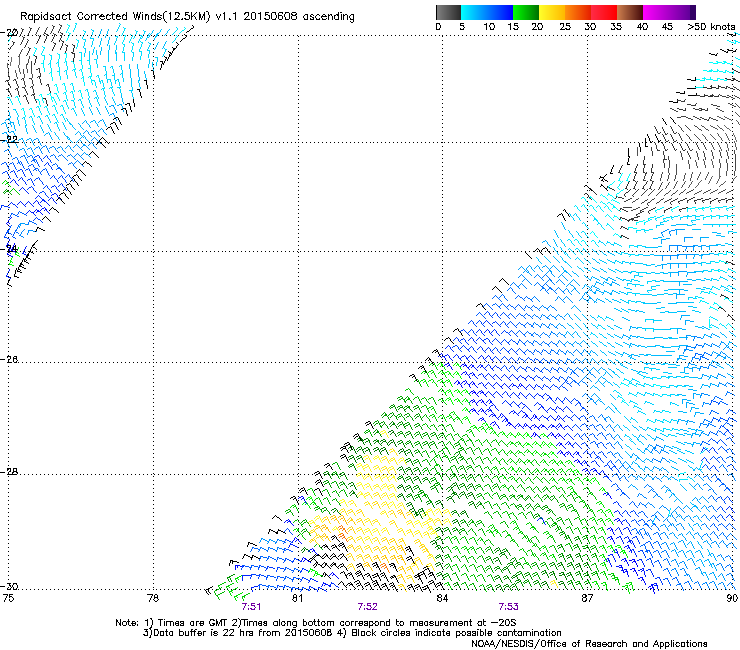Click the red 30-35 knots legend swatch
The width and height of the screenshot is (740, 650).
click(x=604, y=12)
